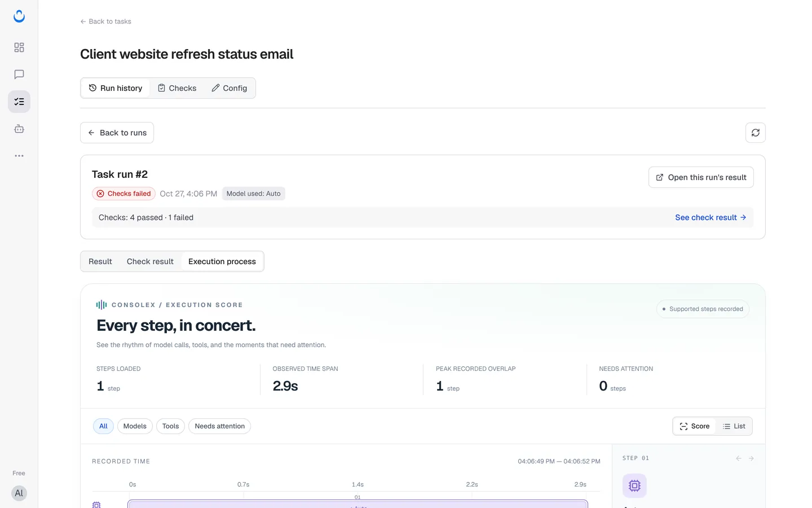Click the Step 01 chip icon

tap(634, 485)
